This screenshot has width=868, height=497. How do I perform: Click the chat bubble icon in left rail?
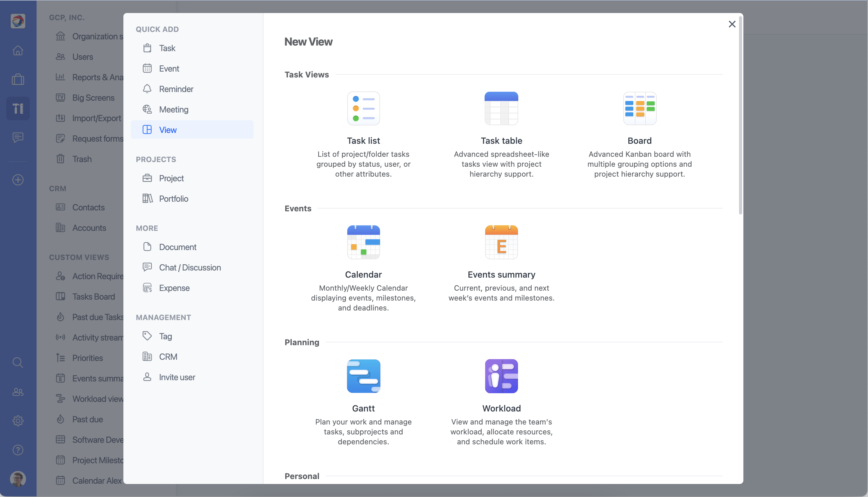[18, 137]
